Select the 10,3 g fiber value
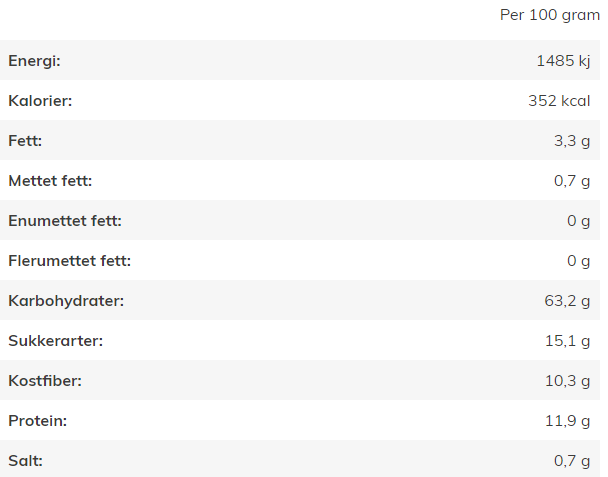 click(568, 381)
